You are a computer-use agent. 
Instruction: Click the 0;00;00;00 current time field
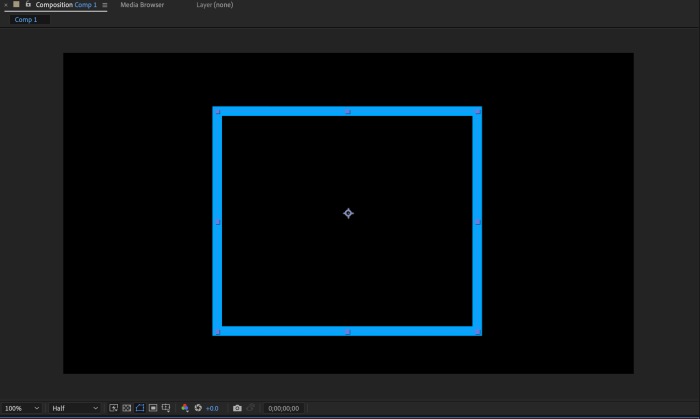(x=283, y=408)
